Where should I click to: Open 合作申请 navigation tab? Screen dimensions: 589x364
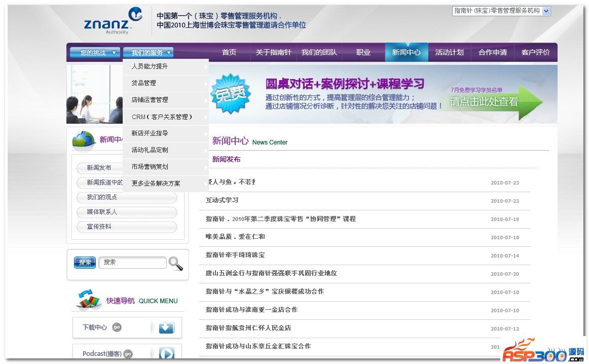coord(493,52)
